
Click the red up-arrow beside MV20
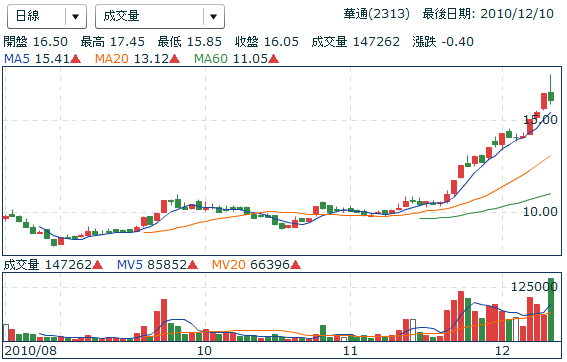tap(295, 265)
